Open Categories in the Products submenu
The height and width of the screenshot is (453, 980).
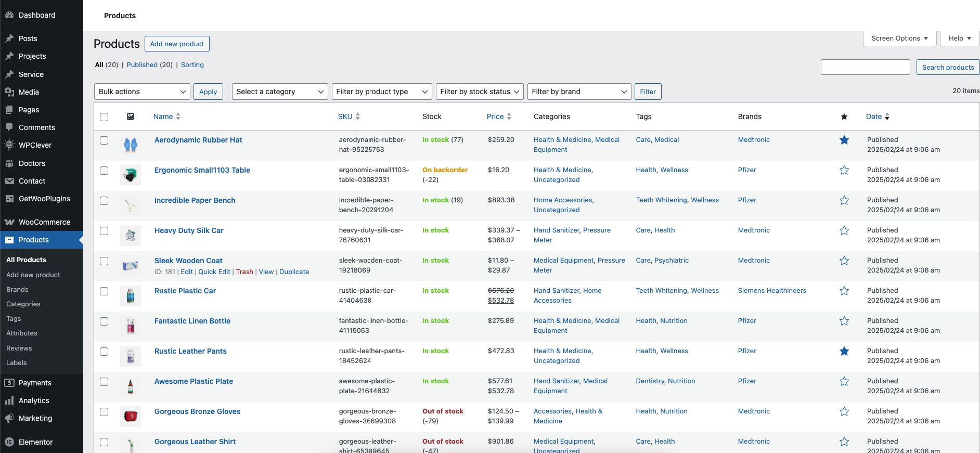click(x=23, y=304)
